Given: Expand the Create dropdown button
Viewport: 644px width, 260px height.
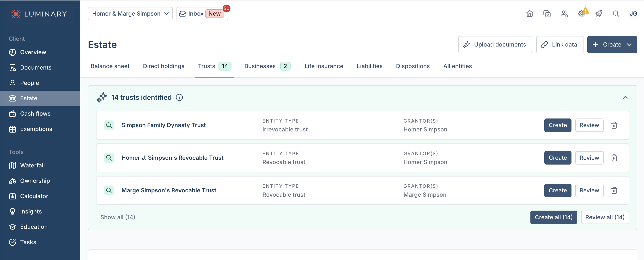Looking at the screenshot, I should 612,44.
